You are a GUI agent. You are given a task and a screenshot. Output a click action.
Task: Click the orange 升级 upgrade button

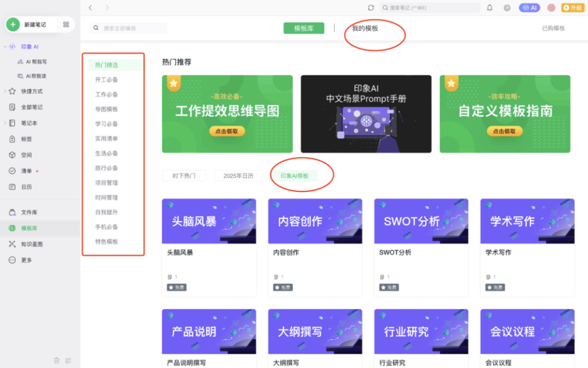tap(573, 7)
